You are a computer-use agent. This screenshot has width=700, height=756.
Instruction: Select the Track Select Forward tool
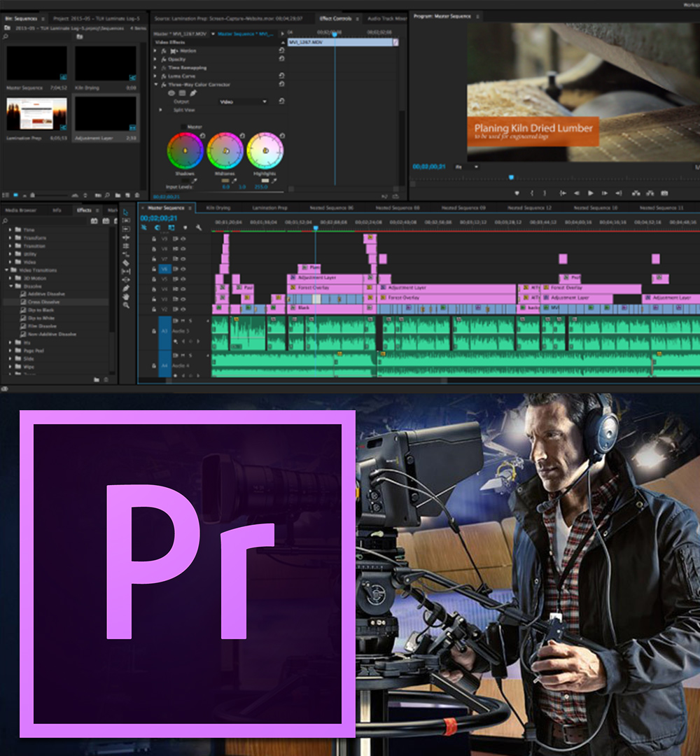pos(126,220)
